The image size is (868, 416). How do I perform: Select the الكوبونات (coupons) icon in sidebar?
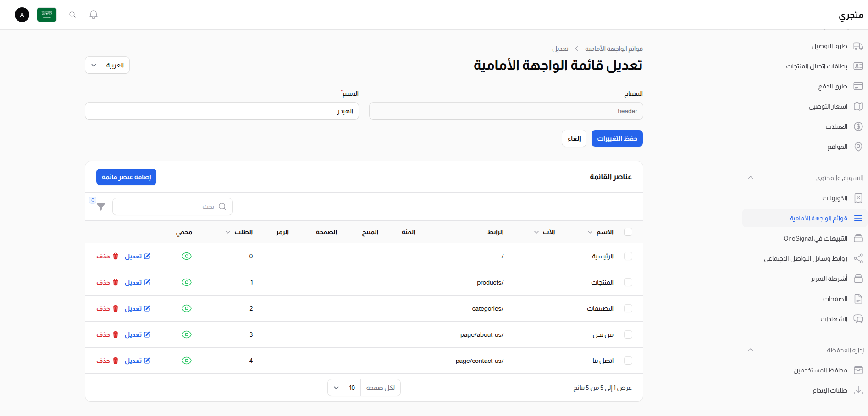pyautogui.click(x=858, y=198)
